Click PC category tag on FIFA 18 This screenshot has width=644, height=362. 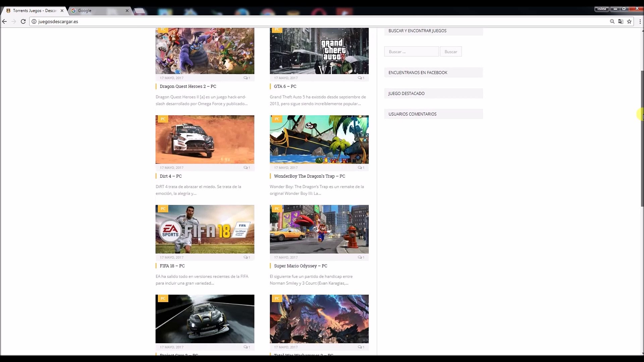pos(163,209)
